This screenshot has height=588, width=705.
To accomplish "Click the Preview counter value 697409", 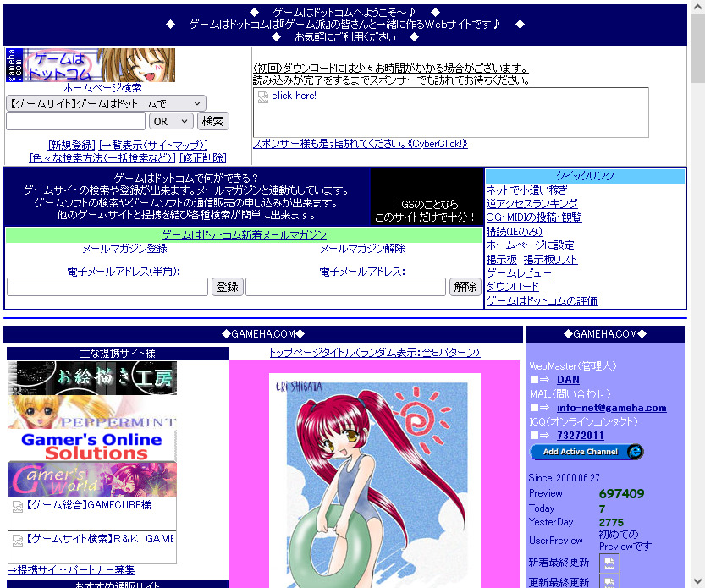I will (621, 493).
